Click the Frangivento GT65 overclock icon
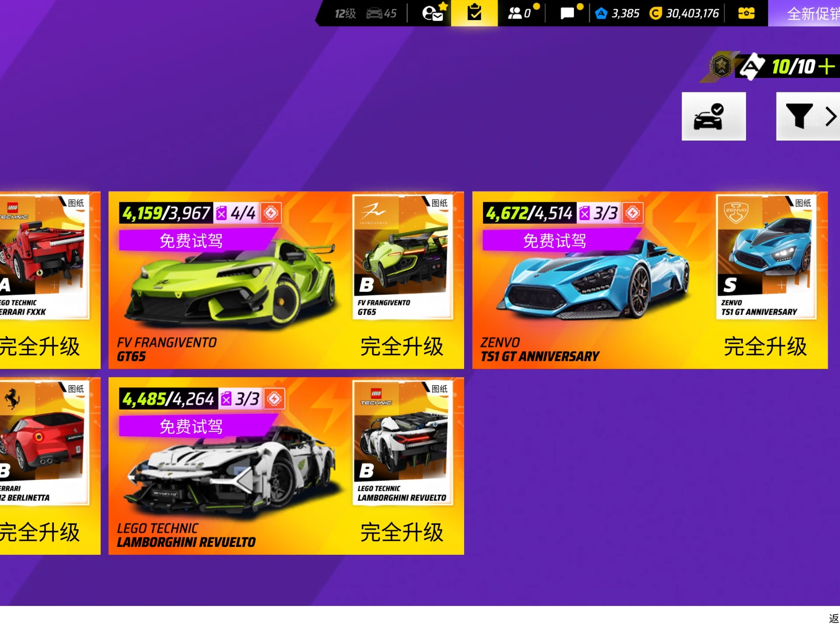 [x=271, y=213]
